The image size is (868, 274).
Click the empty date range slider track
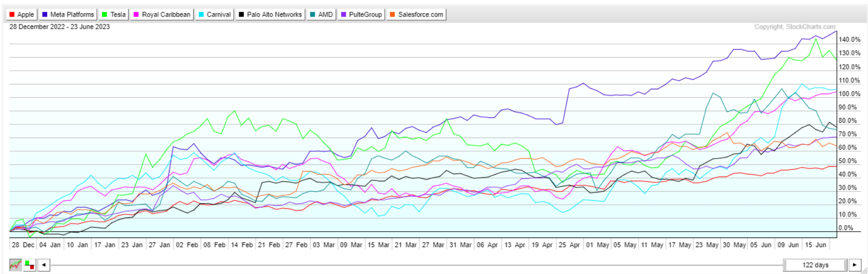tap(414, 265)
